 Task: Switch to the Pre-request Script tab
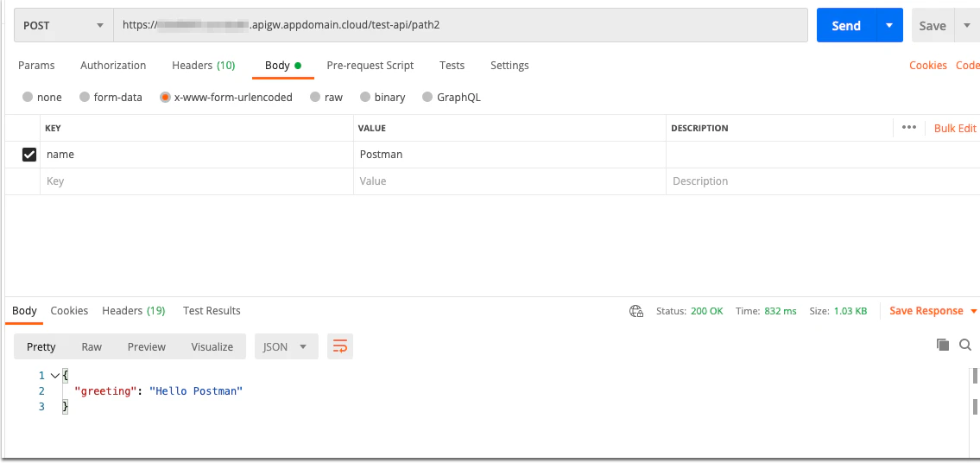pos(370,65)
